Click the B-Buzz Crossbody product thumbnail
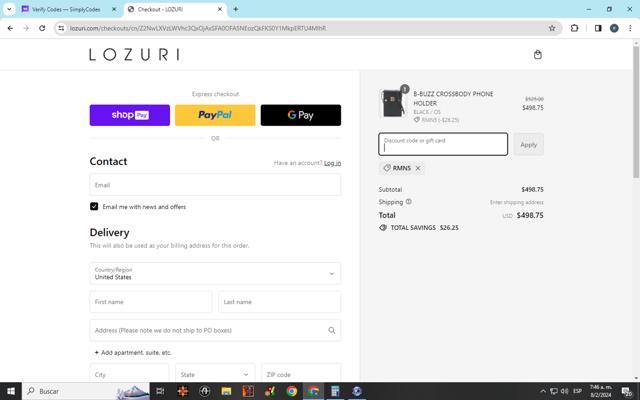The height and width of the screenshot is (400, 640). [393, 104]
